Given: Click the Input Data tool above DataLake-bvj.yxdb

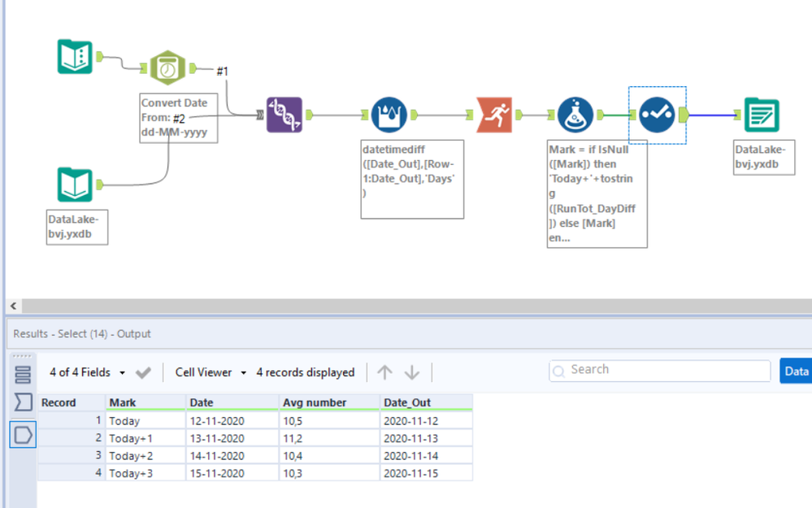Looking at the screenshot, I should click(75, 185).
